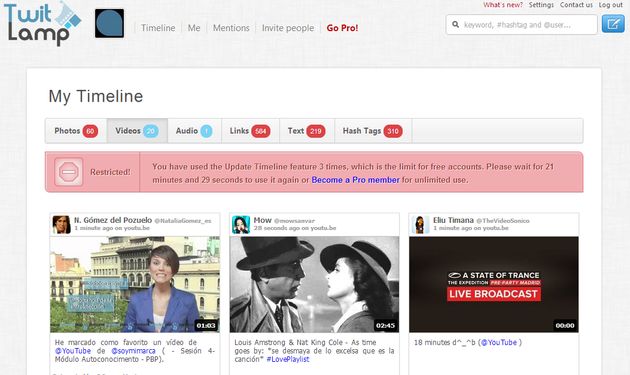Play the black-and-white Casablanca video

[314, 284]
